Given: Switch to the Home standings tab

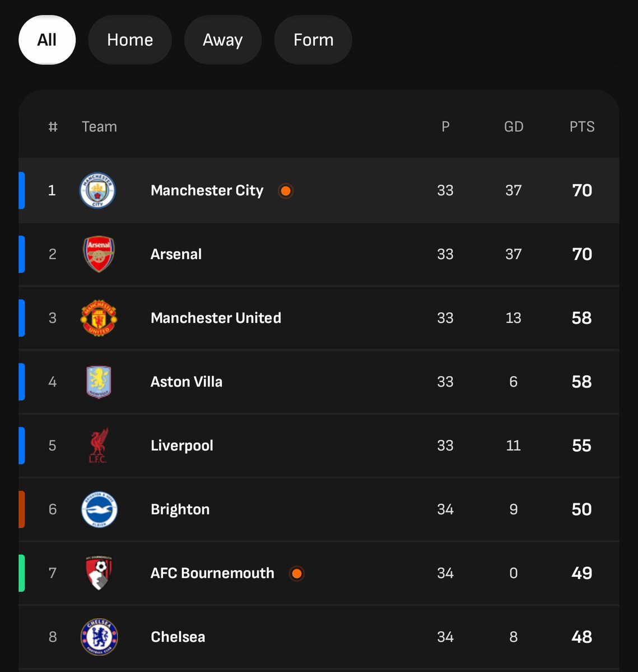Looking at the screenshot, I should point(130,40).
